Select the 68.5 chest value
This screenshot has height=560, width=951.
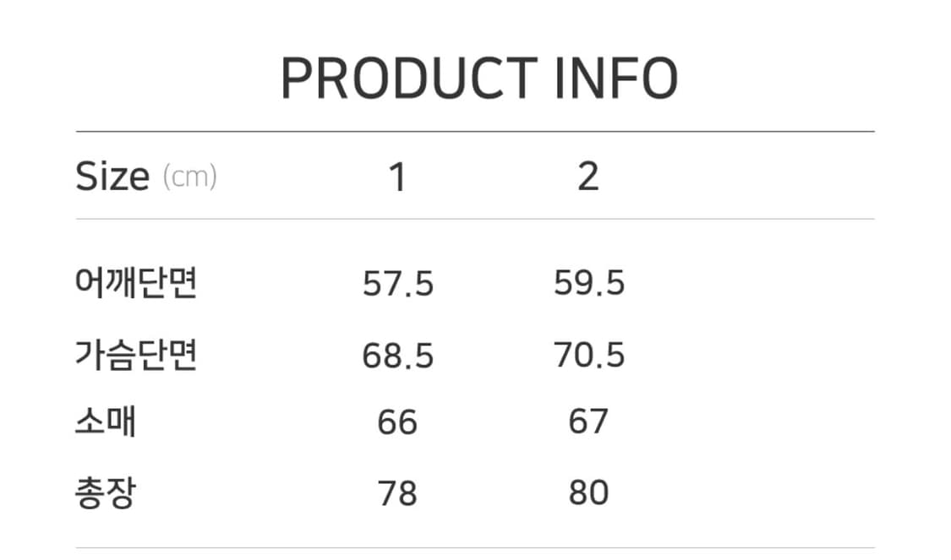coord(398,356)
